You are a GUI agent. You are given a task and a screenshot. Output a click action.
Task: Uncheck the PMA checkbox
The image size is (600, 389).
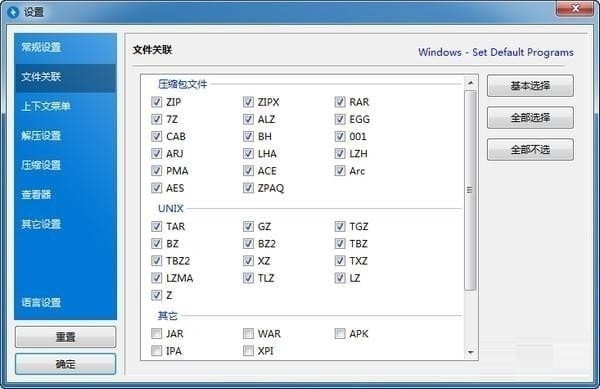pos(157,171)
